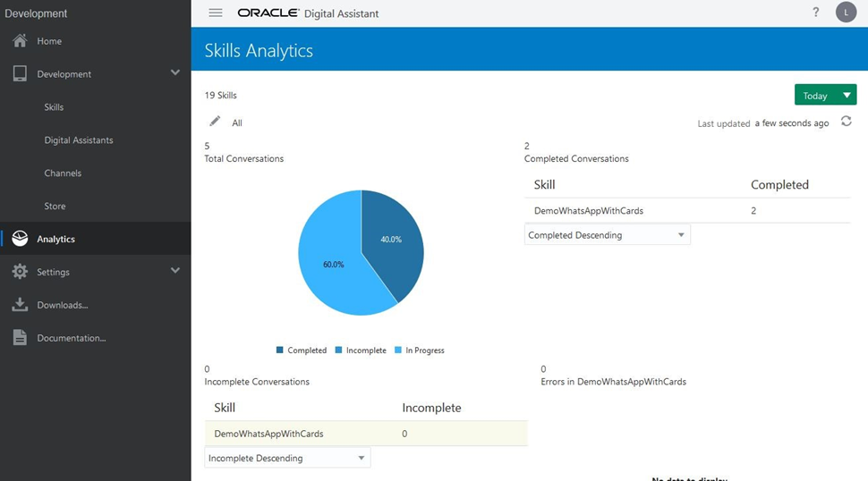Toggle Incomplete series in chart legend
This screenshot has height=481, width=868.
pyautogui.click(x=361, y=350)
